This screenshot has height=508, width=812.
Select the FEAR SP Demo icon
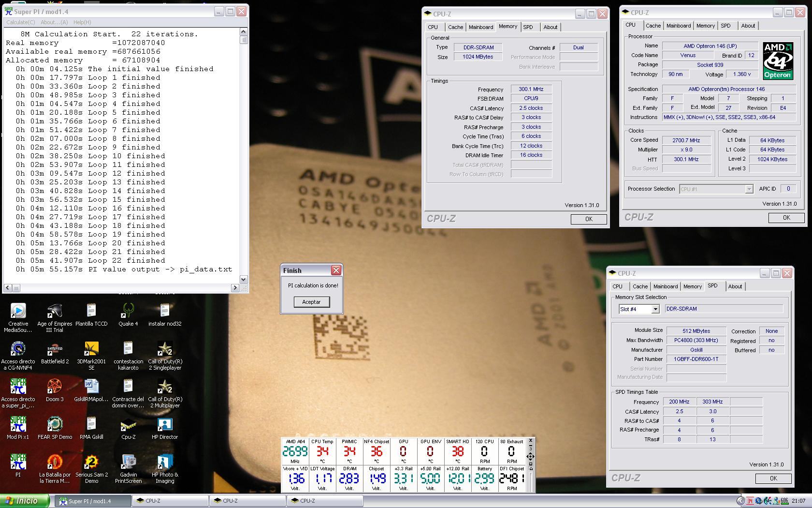tap(55, 424)
